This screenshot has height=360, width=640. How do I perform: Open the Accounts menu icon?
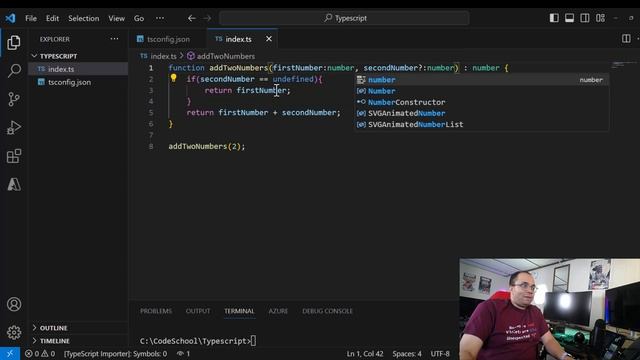coord(14,304)
